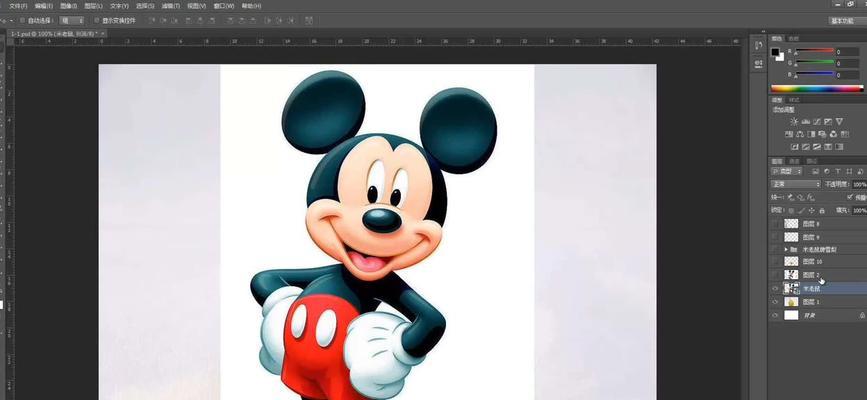
Task: Click the G value input field
Action: click(x=847, y=62)
